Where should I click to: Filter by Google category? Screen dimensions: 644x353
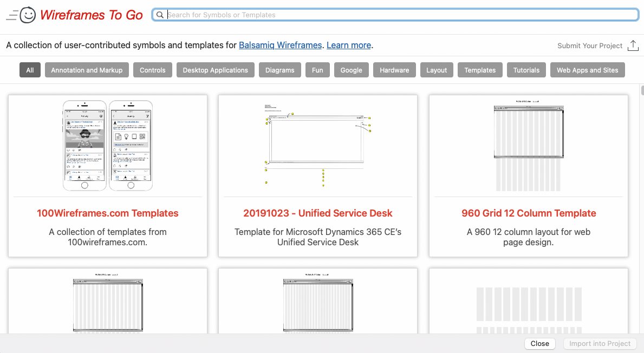click(x=351, y=70)
